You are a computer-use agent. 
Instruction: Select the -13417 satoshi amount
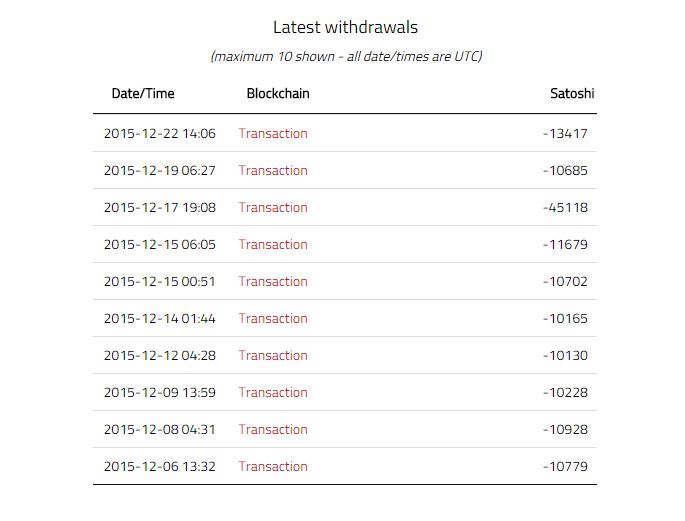565,134
